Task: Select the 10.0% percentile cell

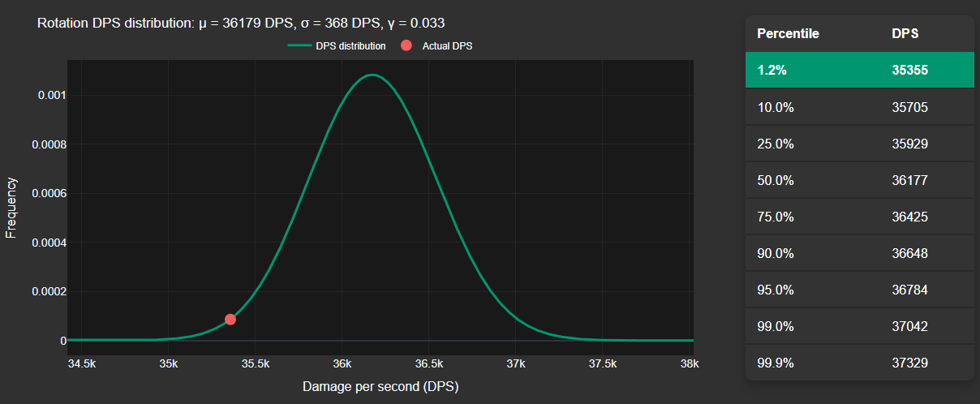Action: (775, 107)
